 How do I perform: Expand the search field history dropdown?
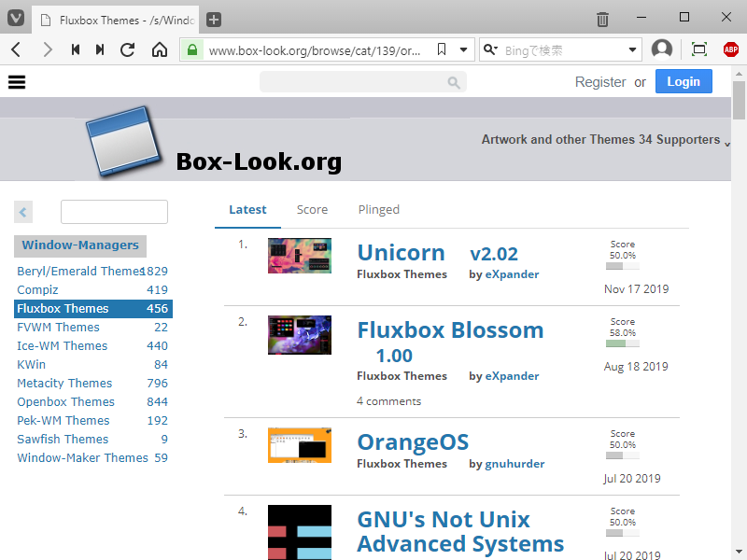coord(632,49)
